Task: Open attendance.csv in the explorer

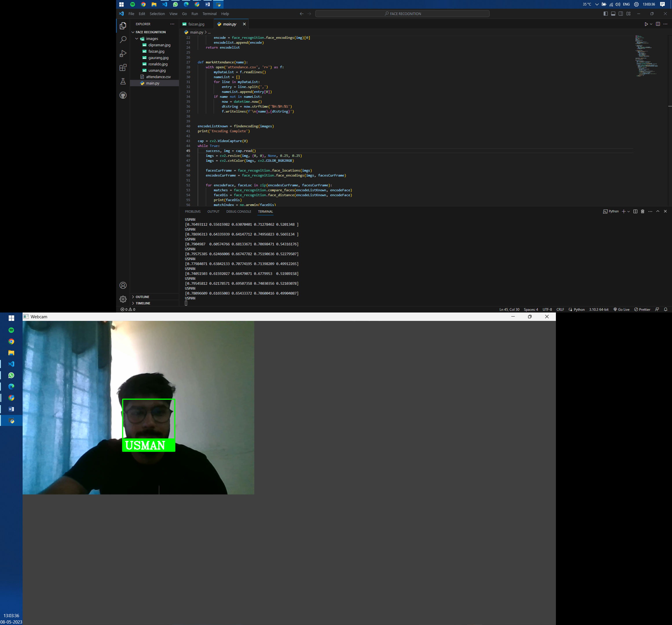Action: 158,77
